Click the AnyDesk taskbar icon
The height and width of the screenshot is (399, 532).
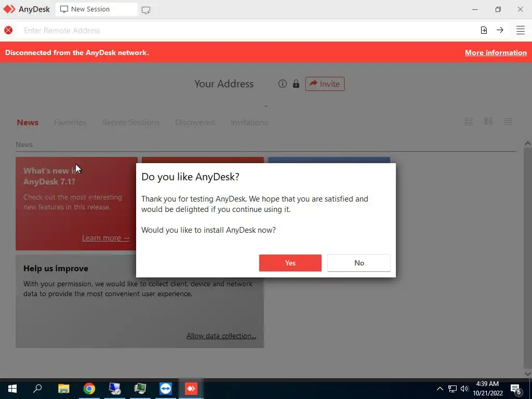coord(191,389)
